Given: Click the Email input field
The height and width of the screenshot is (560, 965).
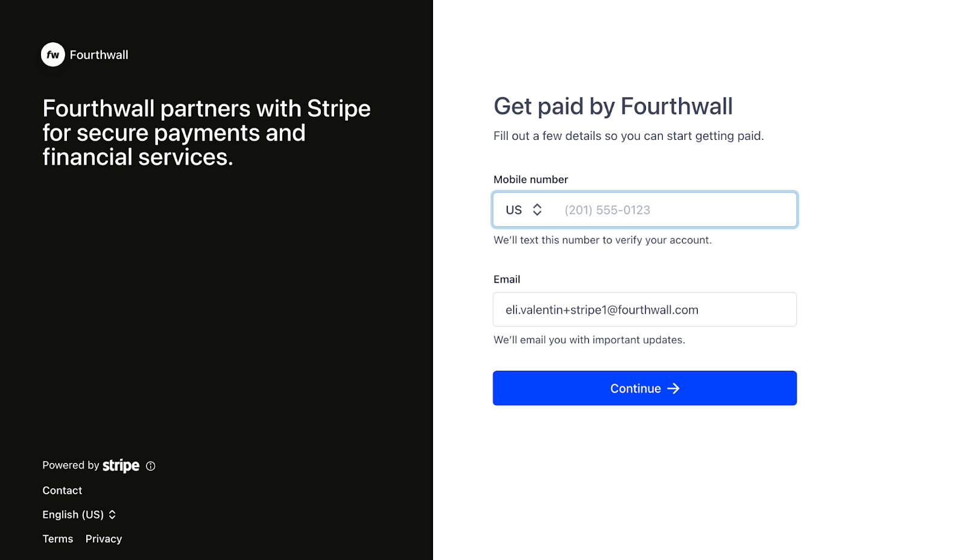Looking at the screenshot, I should 645,310.
